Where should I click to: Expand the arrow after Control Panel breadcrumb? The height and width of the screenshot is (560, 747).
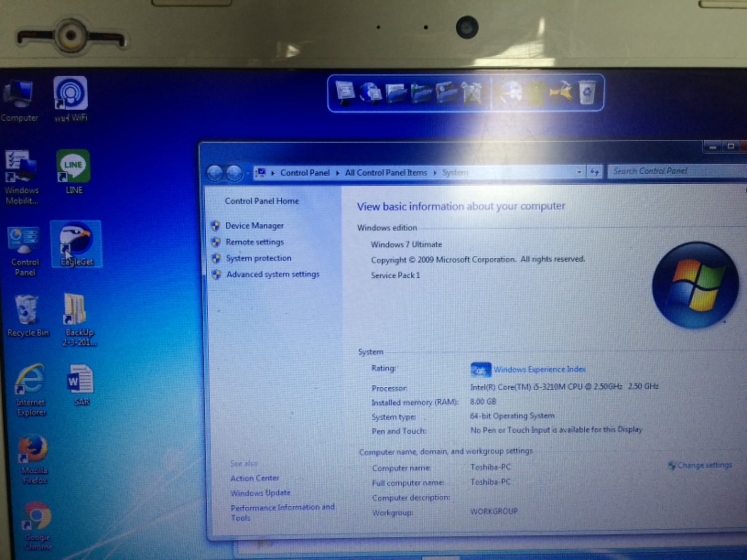(337, 173)
